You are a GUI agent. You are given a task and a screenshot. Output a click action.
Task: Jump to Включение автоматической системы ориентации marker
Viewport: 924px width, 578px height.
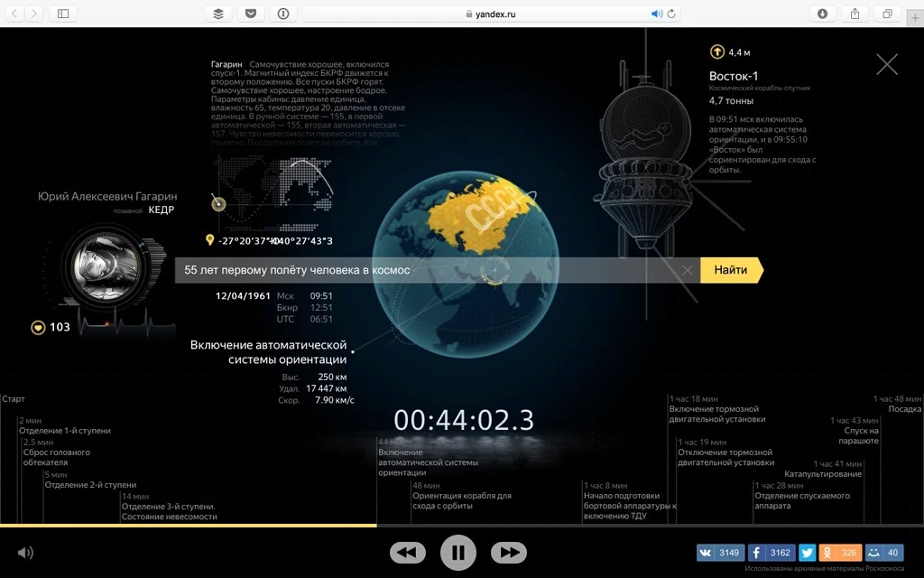pyautogui.click(x=428, y=458)
